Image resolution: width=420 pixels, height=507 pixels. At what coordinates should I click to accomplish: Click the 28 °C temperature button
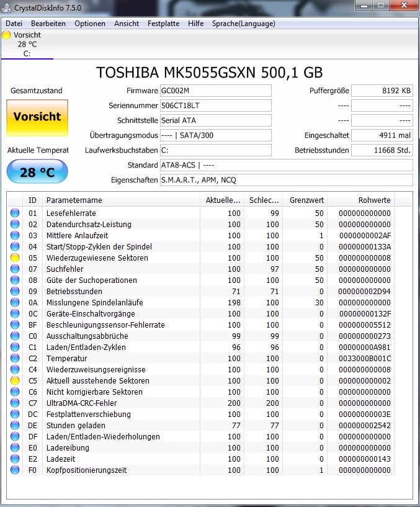click(x=37, y=171)
